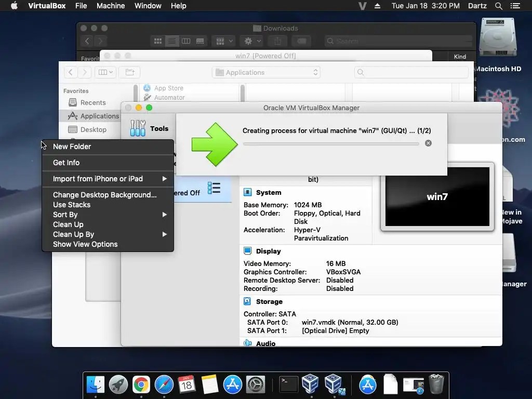Open System Preferences from the Dock
Viewport: 532px width, 399px height.
coord(256,384)
